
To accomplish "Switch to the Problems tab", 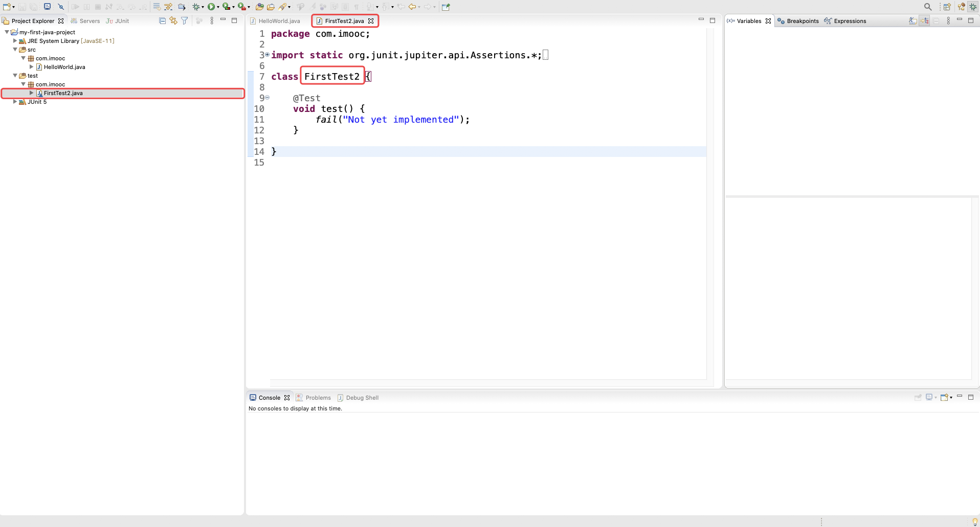I will (314, 398).
